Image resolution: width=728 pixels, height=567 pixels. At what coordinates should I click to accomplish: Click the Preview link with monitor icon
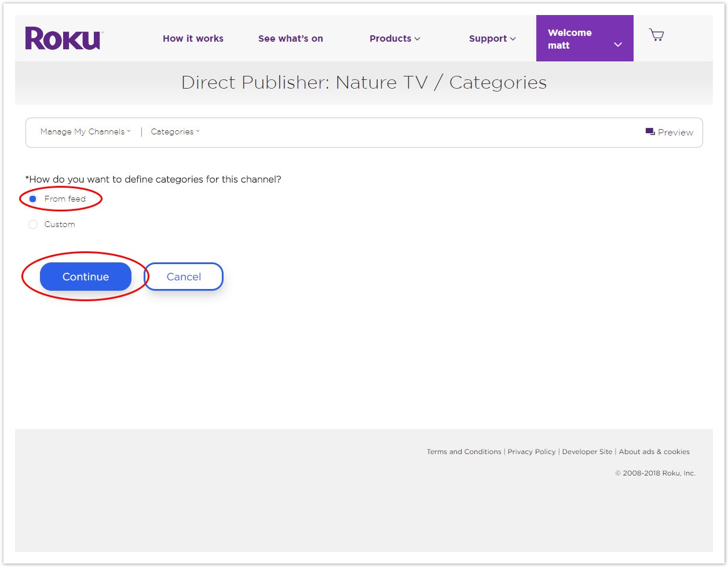669,132
